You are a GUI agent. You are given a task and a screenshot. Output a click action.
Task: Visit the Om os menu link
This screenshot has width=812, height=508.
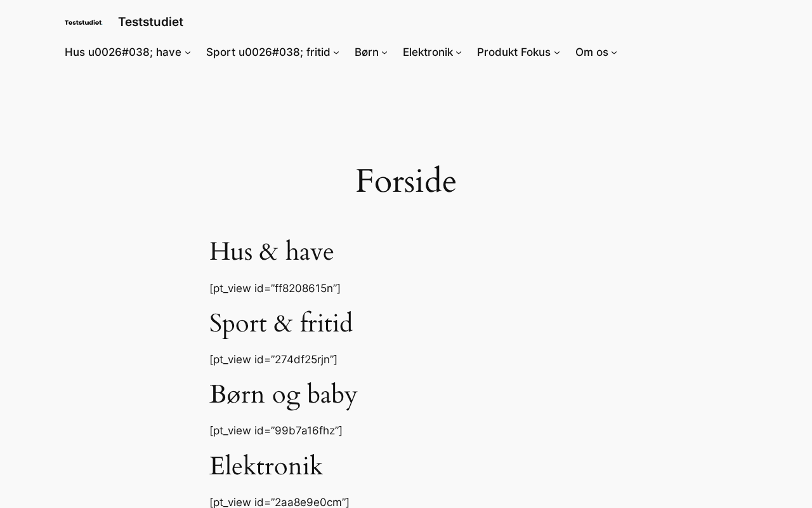[591, 52]
